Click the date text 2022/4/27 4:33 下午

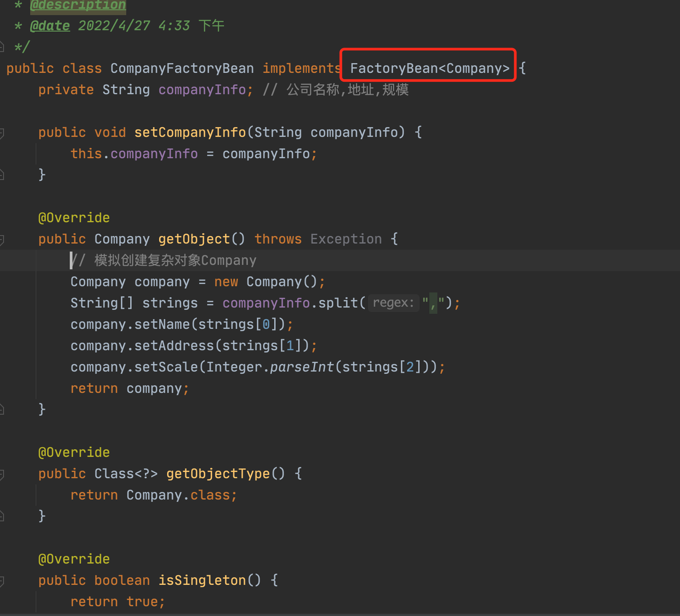(x=151, y=26)
